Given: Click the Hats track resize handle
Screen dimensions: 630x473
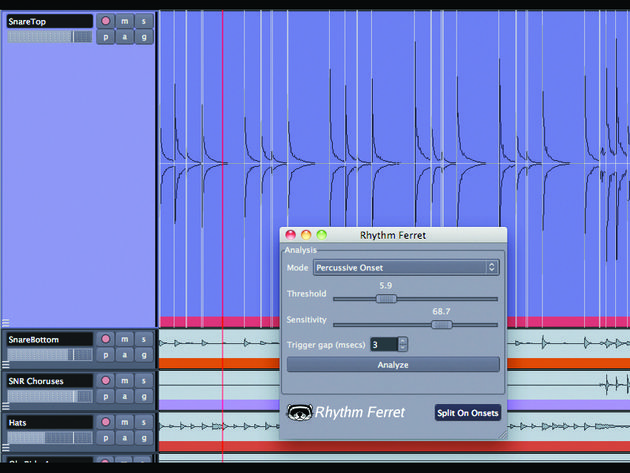Looking at the screenshot, I should 6,447.
